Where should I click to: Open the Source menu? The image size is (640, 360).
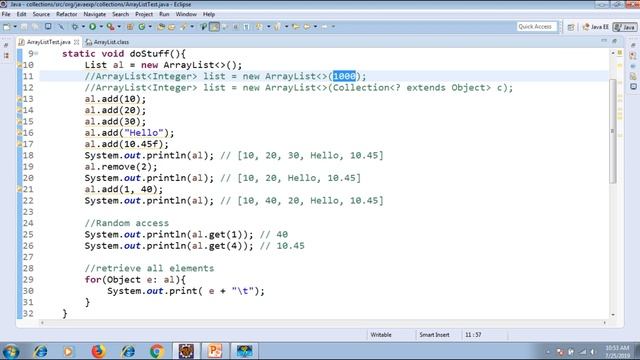tap(41, 14)
